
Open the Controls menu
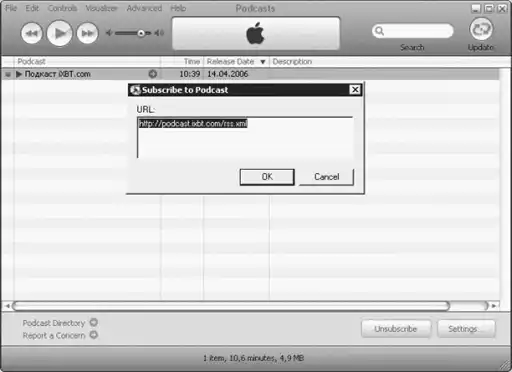click(x=62, y=8)
